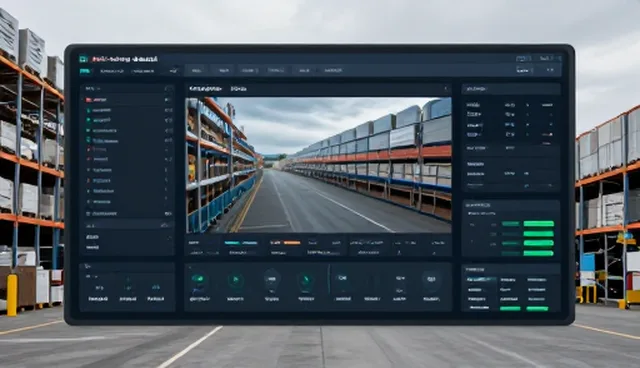Viewport: 640px width, 368px height.
Task: Click the round icon with green diagonal stroke
Action: pyautogui.click(x=306, y=281)
